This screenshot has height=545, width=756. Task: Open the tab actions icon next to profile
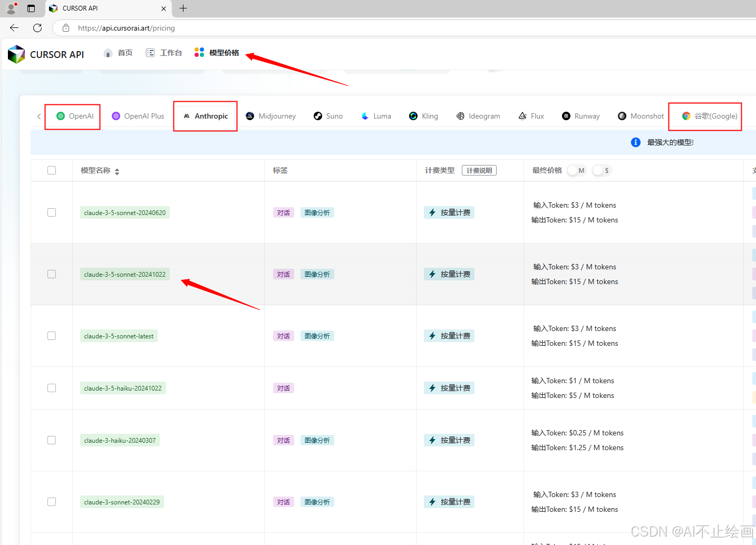(x=31, y=8)
